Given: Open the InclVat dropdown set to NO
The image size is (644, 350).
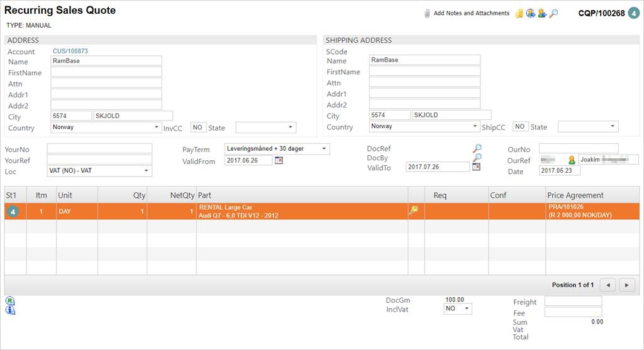Looking at the screenshot, I should pyautogui.click(x=466, y=309).
